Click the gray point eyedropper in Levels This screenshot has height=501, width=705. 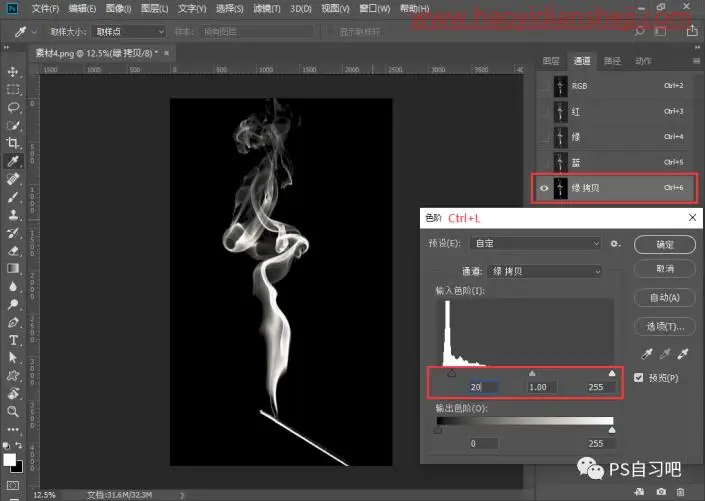(665, 354)
